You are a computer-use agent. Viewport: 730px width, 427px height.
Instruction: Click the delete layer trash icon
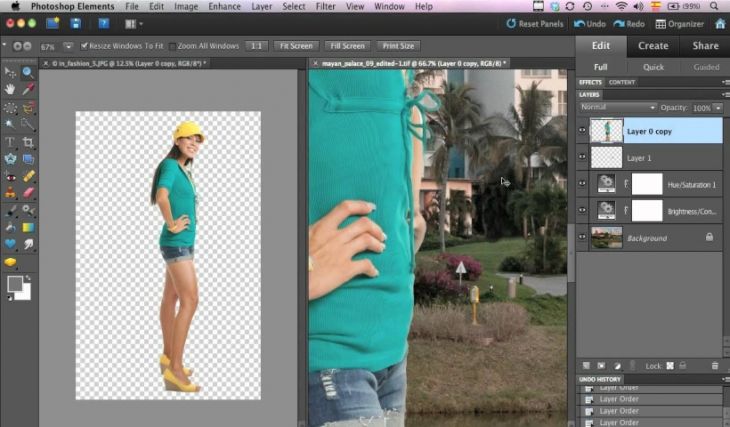tap(714, 366)
